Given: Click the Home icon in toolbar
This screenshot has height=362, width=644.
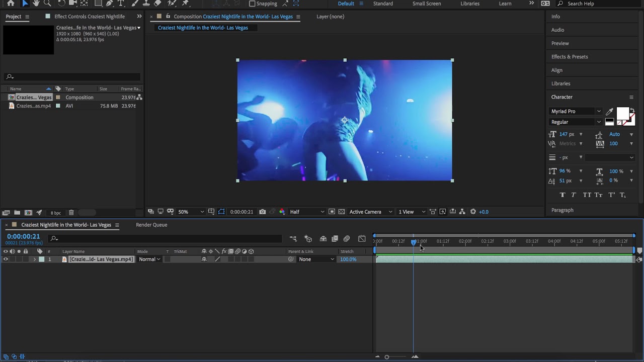Looking at the screenshot, I should pos(11,3).
